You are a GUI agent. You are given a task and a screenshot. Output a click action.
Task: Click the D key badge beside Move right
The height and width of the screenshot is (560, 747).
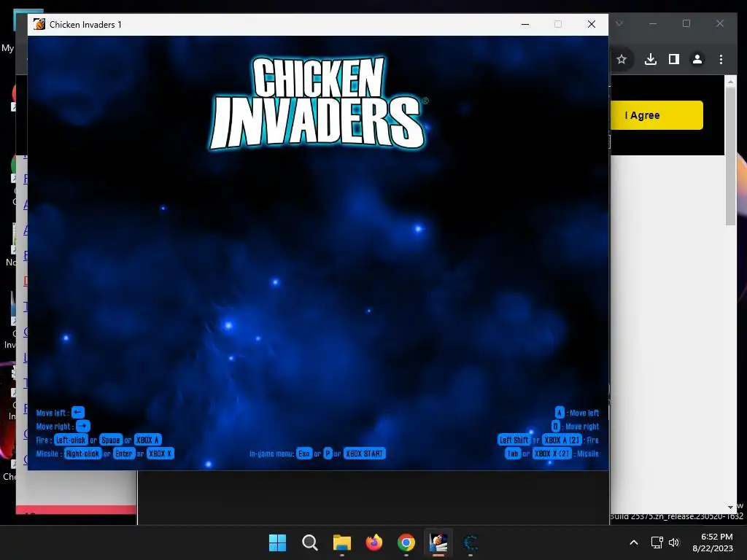555,426
